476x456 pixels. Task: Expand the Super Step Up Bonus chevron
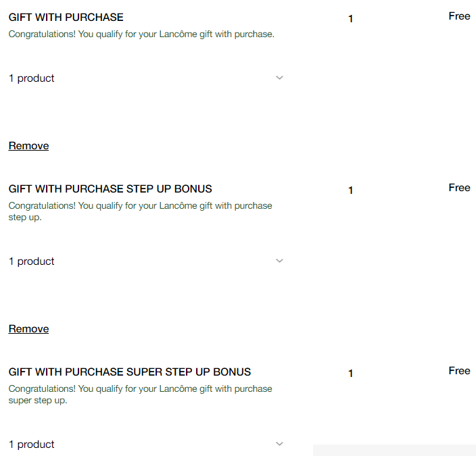[x=279, y=444]
